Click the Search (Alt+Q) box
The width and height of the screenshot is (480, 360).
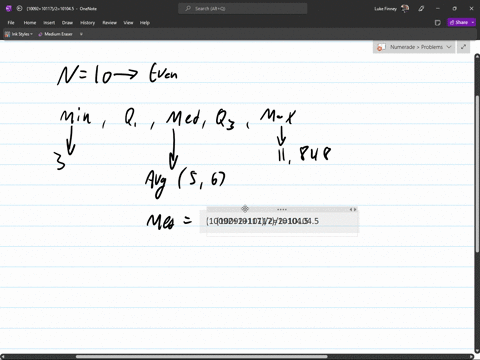tap(243, 9)
